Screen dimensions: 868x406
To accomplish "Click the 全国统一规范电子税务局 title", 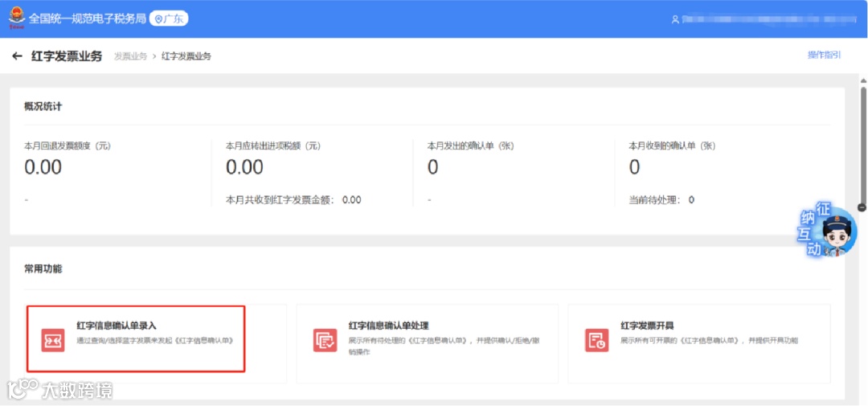I will click(x=88, y=18).
